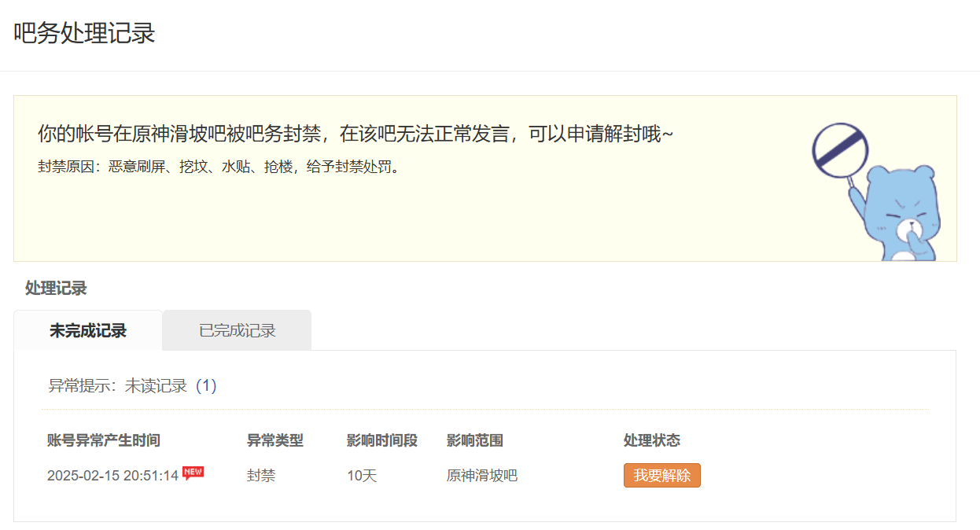Click the 异常提示：未读记录 label

[x=118, y=385]
